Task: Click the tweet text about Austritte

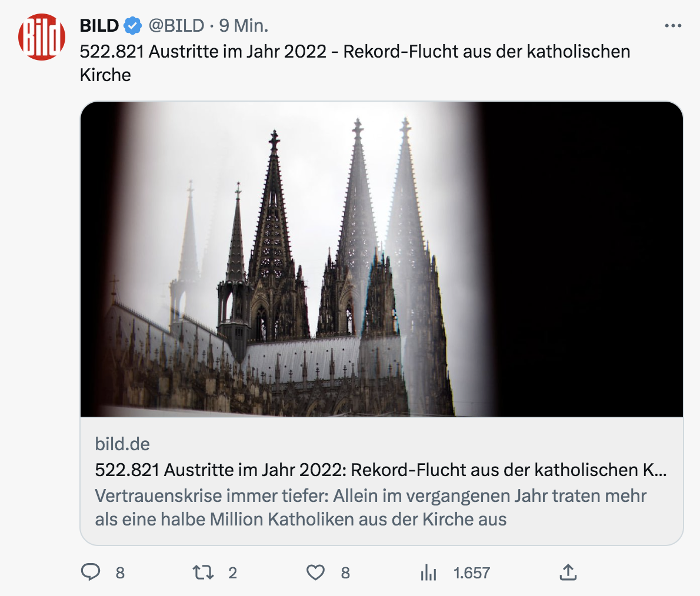Action: 355,63
